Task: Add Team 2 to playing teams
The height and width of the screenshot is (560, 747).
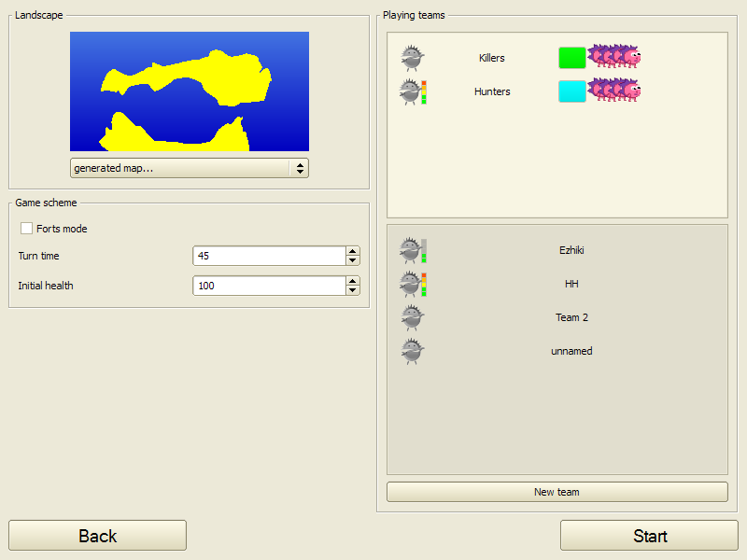Action: (571, 317)
